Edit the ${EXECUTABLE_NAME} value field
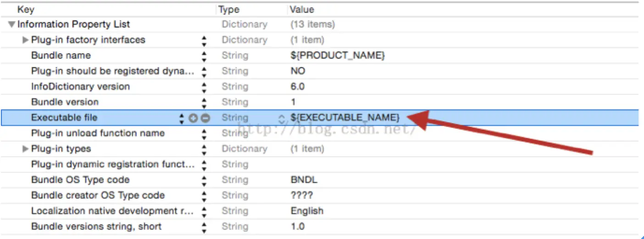The image size is (644, 239). [345, 118]
